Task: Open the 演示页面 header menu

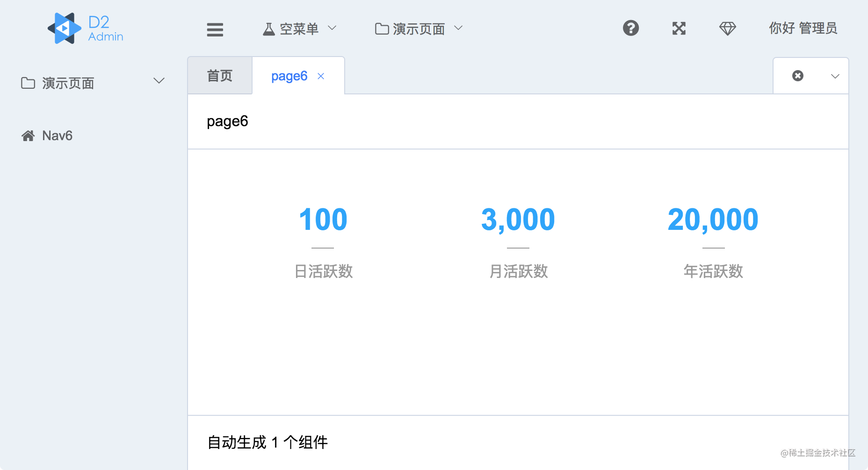Action: (x=419, y=29)
